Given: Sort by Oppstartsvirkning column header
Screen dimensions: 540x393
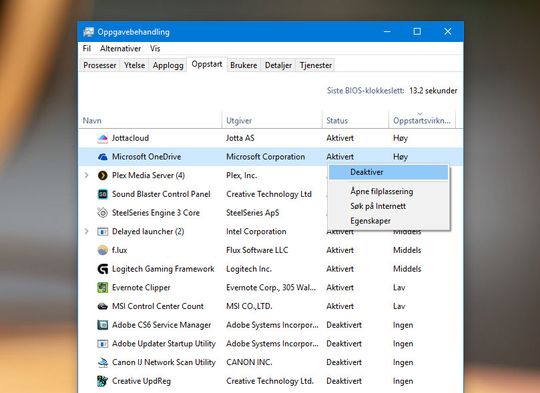Looking at the screenshot, I should [422, 121].
